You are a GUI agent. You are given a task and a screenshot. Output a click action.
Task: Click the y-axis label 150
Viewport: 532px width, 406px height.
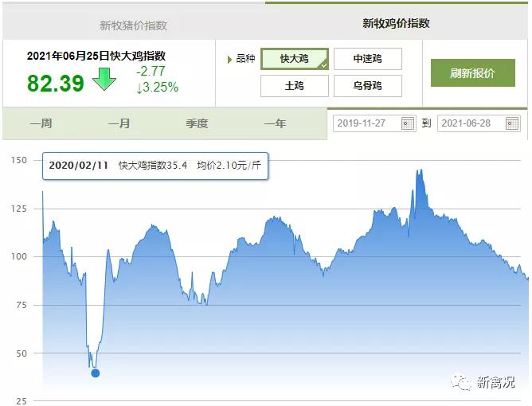point(19,160)
